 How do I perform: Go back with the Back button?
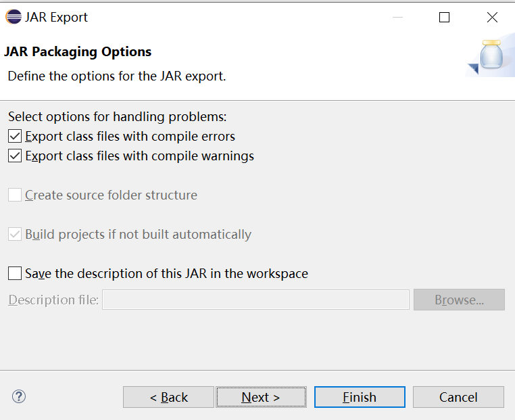168,397
